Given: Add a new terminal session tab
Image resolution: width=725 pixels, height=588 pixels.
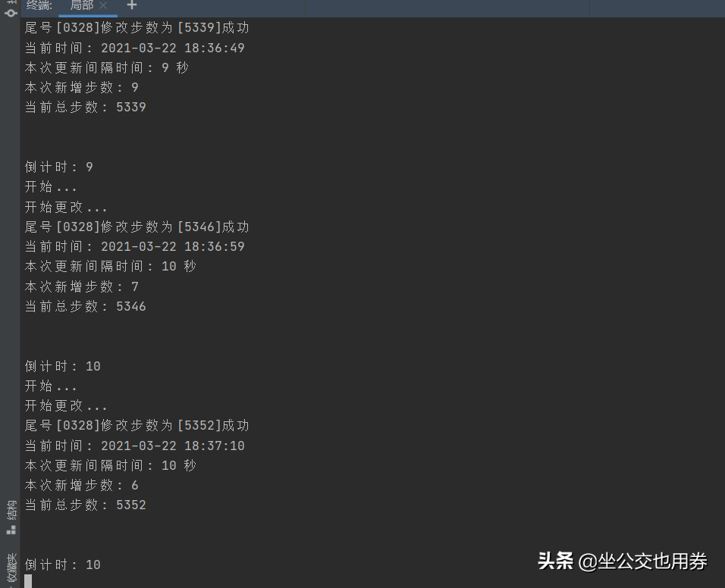Looking at the screenshot, I should click(132, 5).
